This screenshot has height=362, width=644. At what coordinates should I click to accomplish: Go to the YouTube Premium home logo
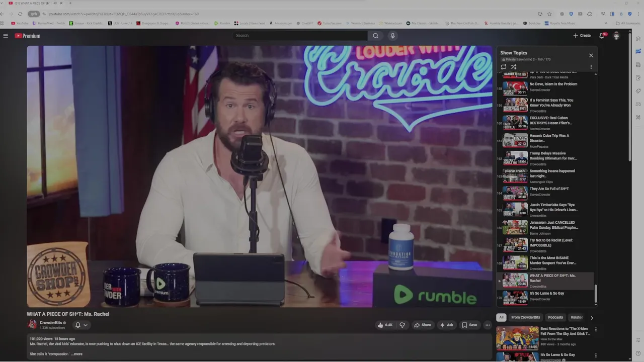(27, 36)
